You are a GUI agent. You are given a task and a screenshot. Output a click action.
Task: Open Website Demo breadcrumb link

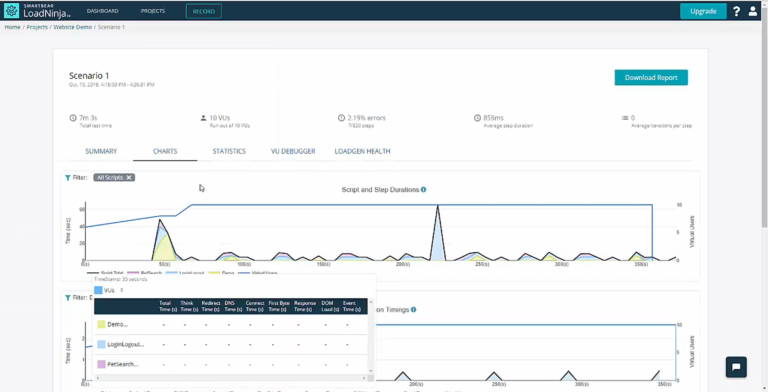click(72, 27)
